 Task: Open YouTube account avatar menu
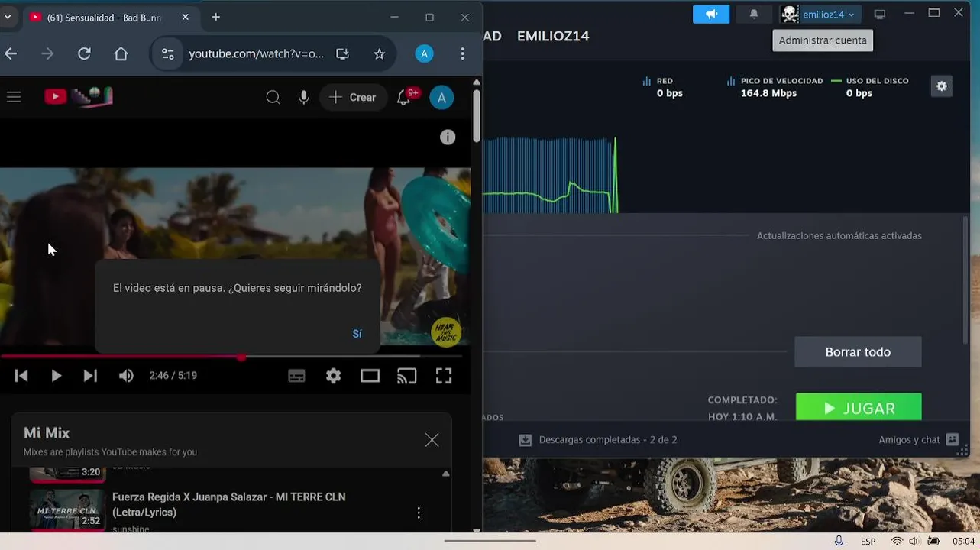click(x=441, y=97)
